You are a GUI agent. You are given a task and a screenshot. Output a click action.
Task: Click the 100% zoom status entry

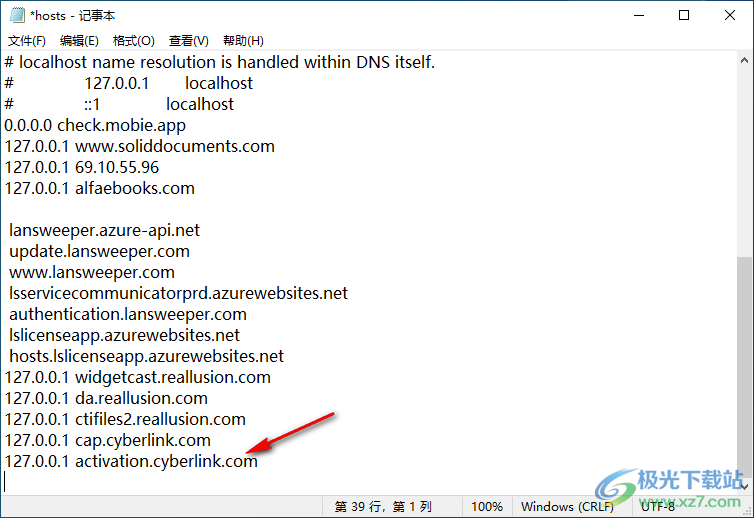[x=487, y=506]
